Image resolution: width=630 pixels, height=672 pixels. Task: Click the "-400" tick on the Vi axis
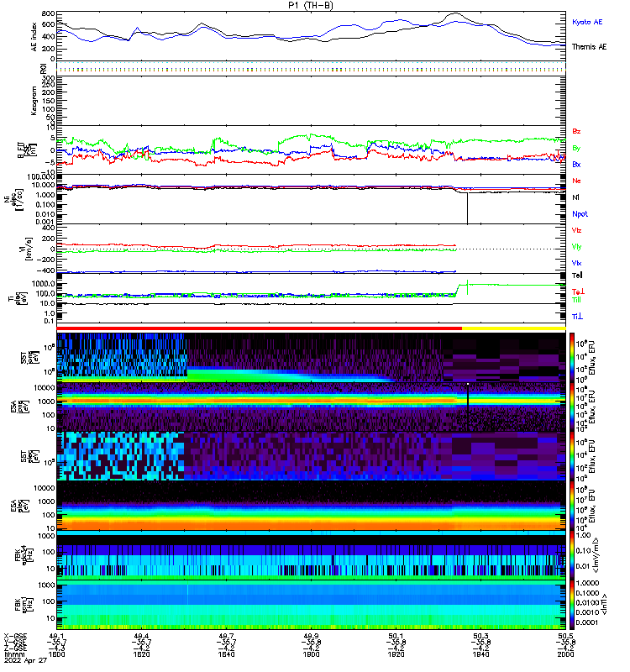[x=46, y=270]
